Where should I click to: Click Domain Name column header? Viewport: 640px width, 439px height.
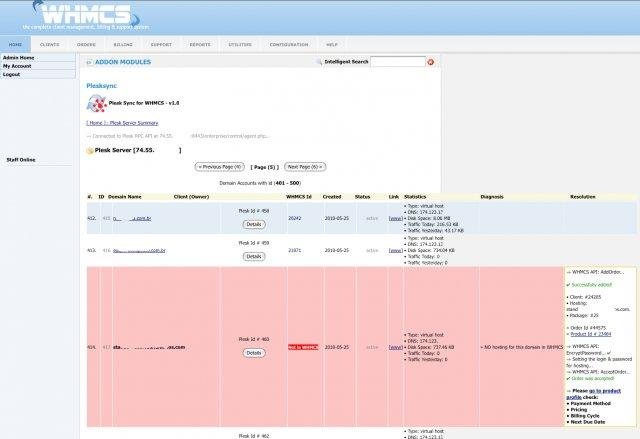pyautogui.click(x=124, y=197)
